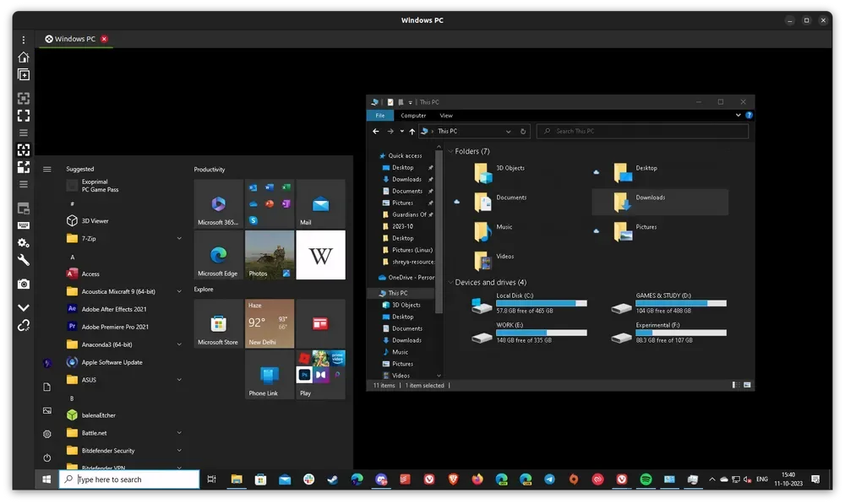Screen dimensions: 845x504
Task: Open Microsoft Edge tile in Start menu
Action: click(x=218, y=255)
